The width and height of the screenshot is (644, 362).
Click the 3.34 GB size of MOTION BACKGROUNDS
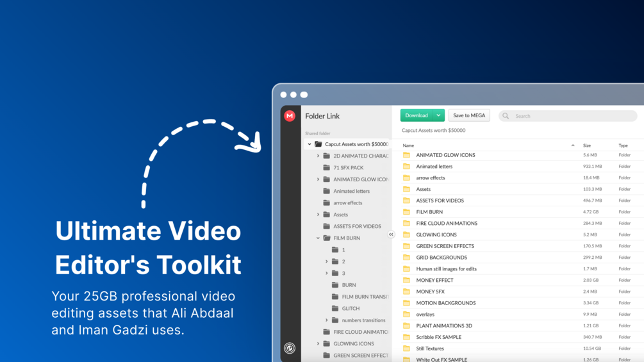coord(591,303)
